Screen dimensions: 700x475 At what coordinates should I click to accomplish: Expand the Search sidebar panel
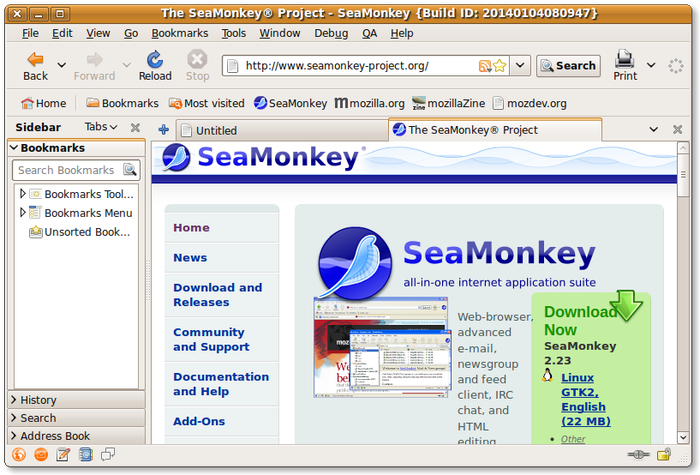pyautogui.click(x=76, y=417)
